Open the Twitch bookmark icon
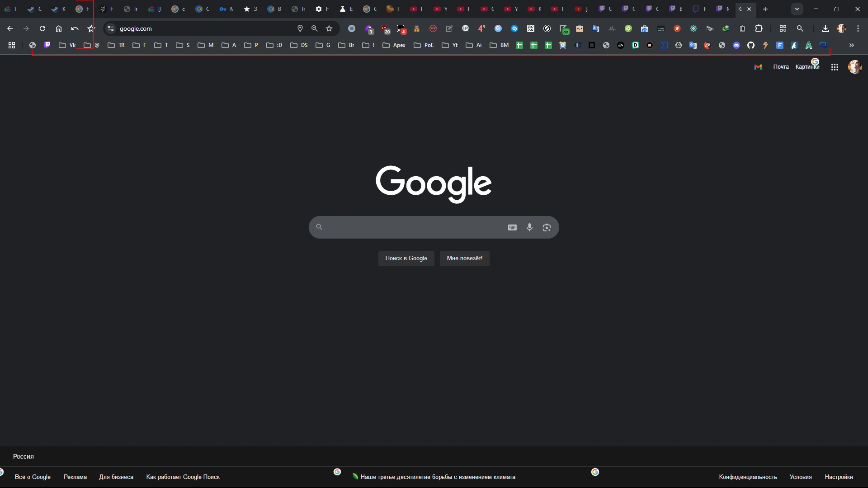Viewport: 868px width, 488px height. click(x=47, y=45)
